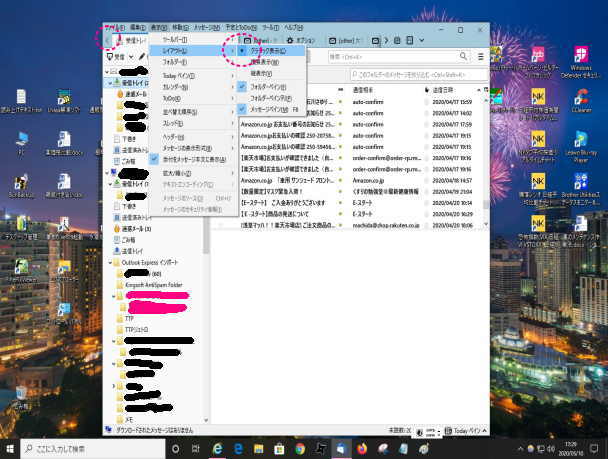
Task: Enable フォルダーペイン列 in layout submenu
Action: [x=271, y=98]
